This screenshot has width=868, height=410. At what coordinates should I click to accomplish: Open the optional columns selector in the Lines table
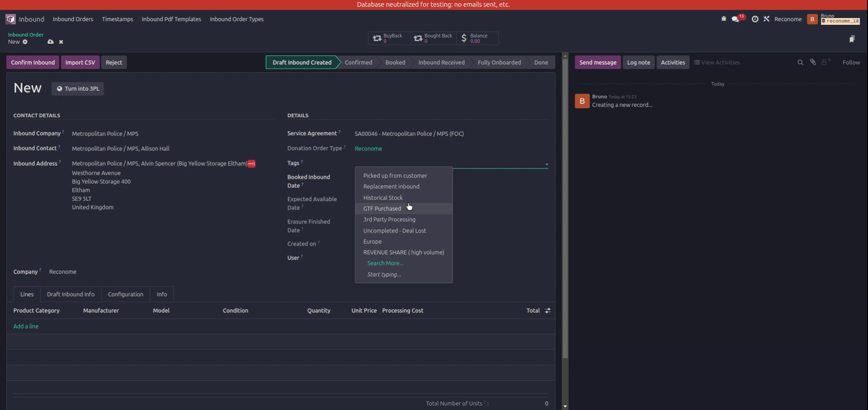(x=547, y=311)
